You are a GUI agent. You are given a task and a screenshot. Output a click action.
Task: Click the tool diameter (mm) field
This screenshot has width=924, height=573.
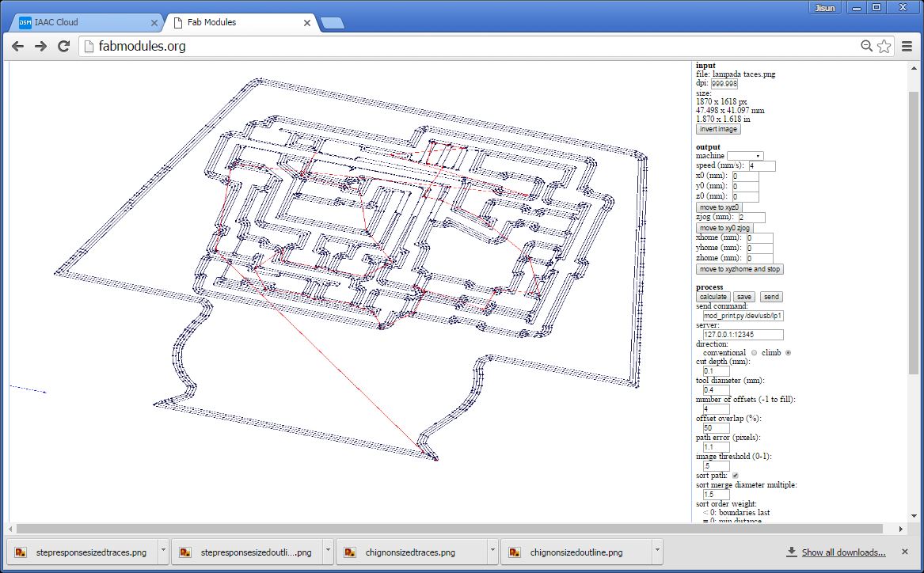tap(717, 390)
